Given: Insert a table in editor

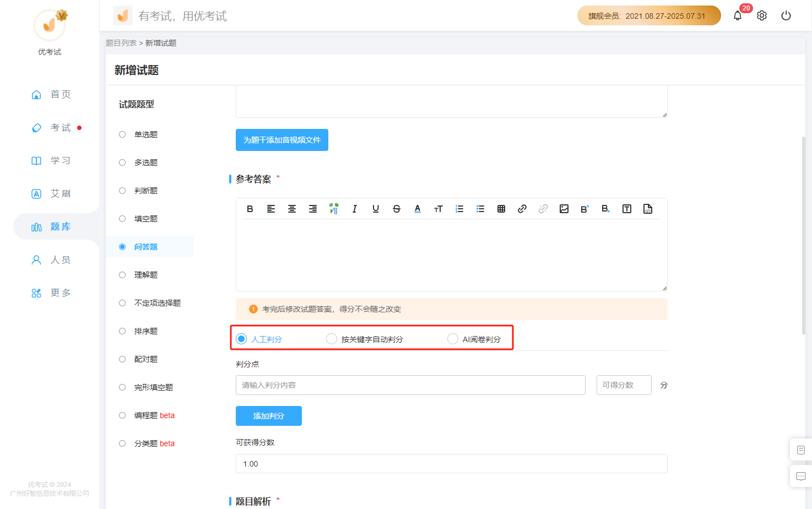Looking at the screenshot, I should point(501,209).
